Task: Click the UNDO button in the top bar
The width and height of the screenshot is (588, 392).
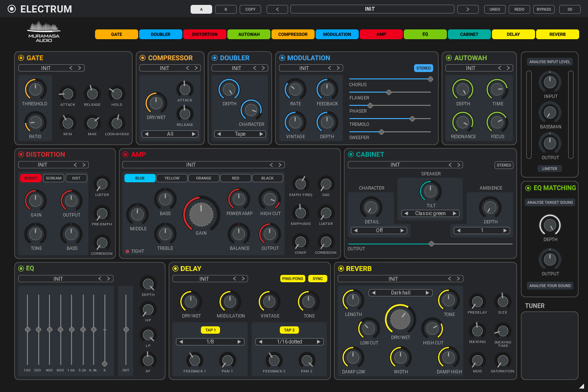Action: tap(494, 9)
